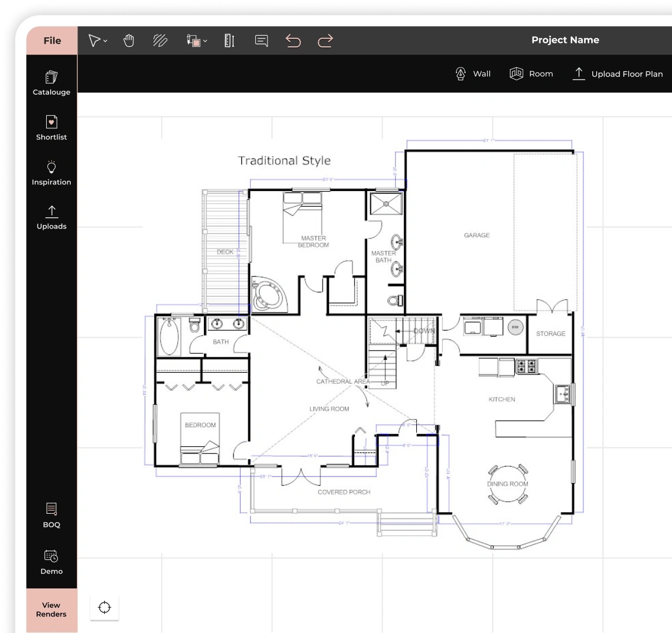The image size is (672, 633).
Task: Select the Room drawing tool
Action: click(x=532, y=74)
